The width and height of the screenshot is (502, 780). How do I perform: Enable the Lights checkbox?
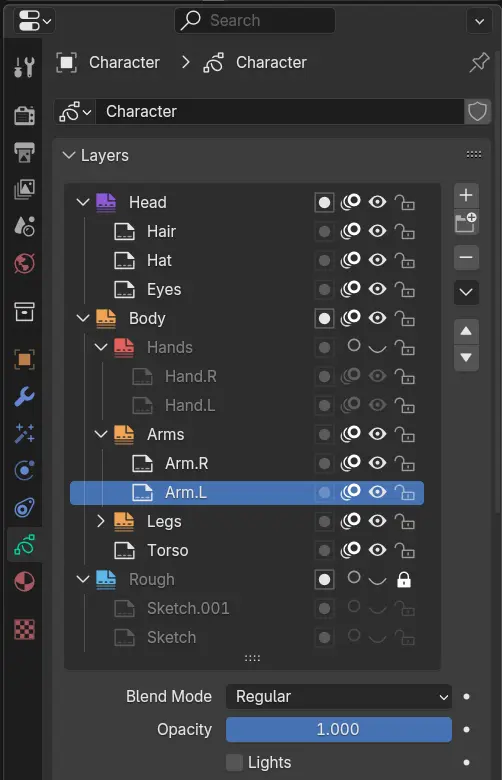[234, 762]
